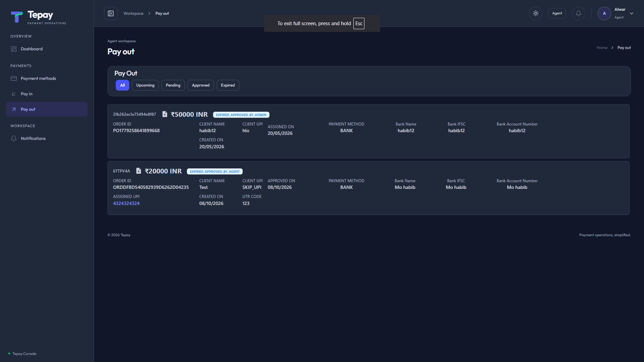Click the document icon beside ₹20000 INR
Viewport: 644px width, 362px height.
pos(139,171)
